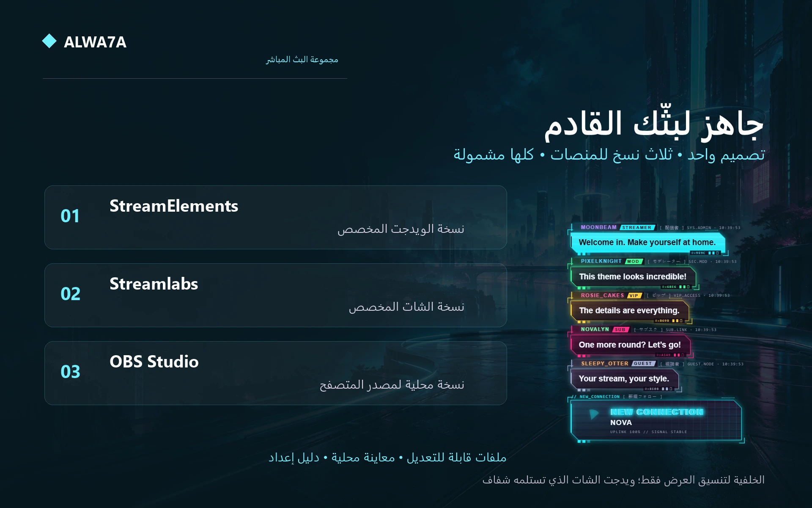Click the MOONBEAM username

[599, 227]
